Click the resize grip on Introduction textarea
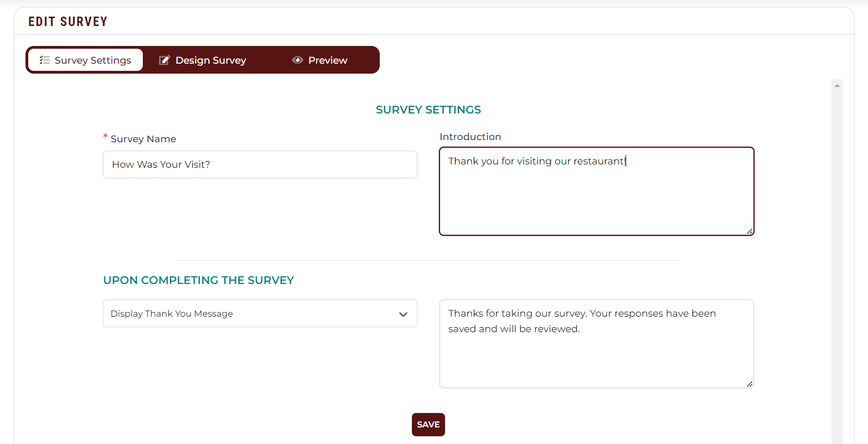The image size is (868, 444). 750,231
